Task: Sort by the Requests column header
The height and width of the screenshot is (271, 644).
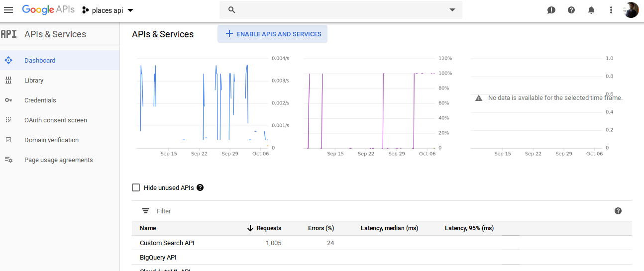Action: (269, 228)
